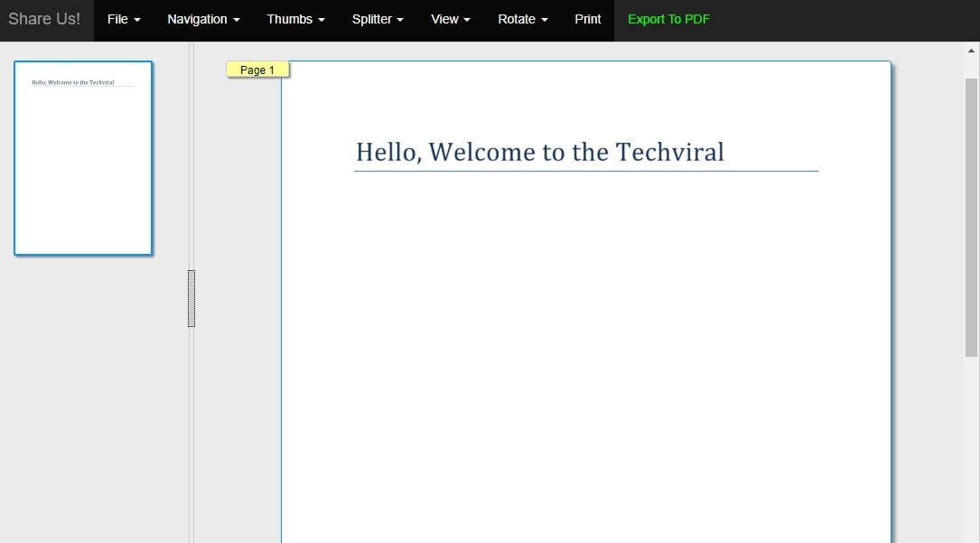Open the Splitter menu

tap(378, 19)
